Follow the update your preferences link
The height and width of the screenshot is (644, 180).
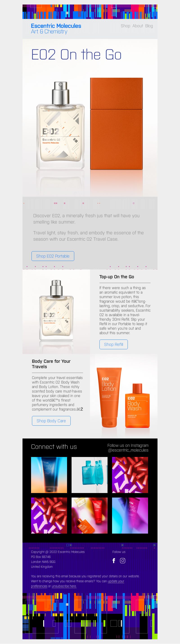coord(77,584)
